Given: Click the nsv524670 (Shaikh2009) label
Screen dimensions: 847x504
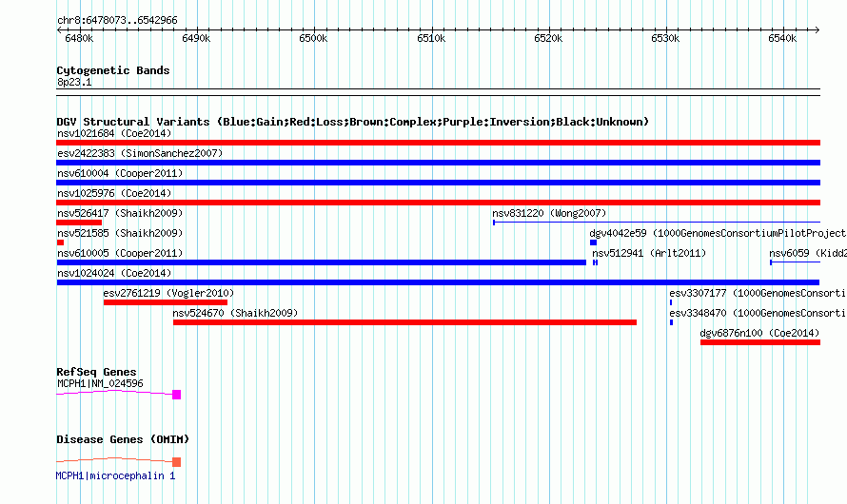Looking at the screenshot, I should [235, 313].
